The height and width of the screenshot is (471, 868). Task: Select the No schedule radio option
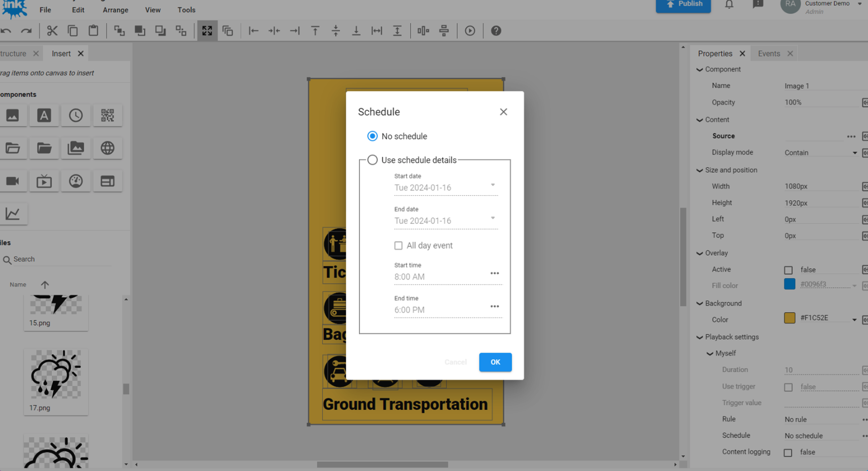[372, 136]
